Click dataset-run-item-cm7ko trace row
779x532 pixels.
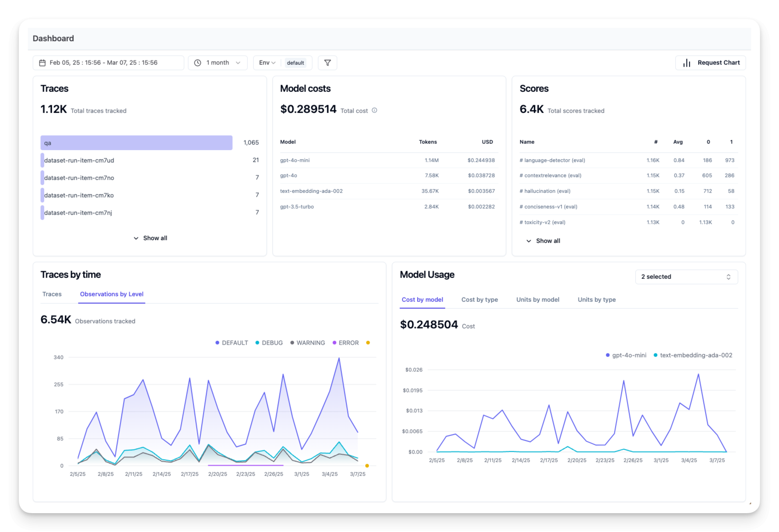150,195
